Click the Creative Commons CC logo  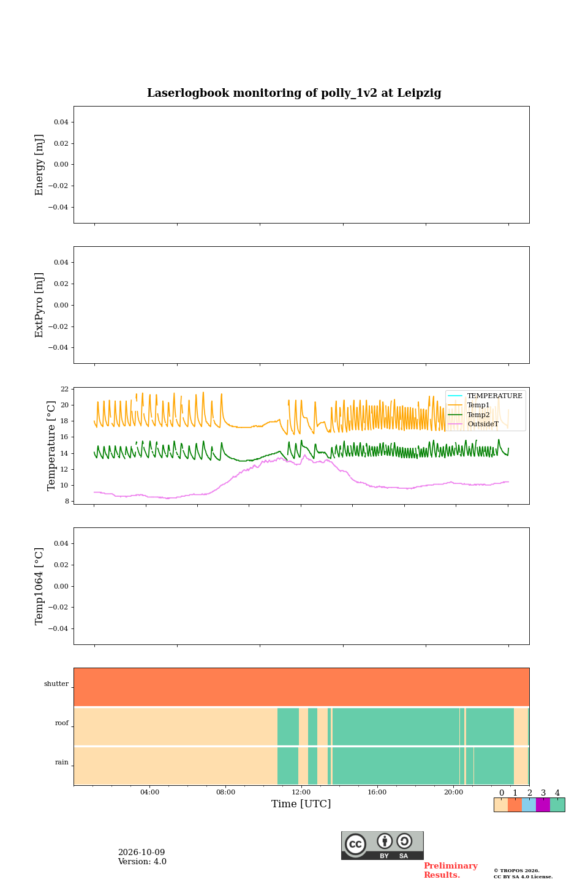pyautogui.click(x=355, y=844)
